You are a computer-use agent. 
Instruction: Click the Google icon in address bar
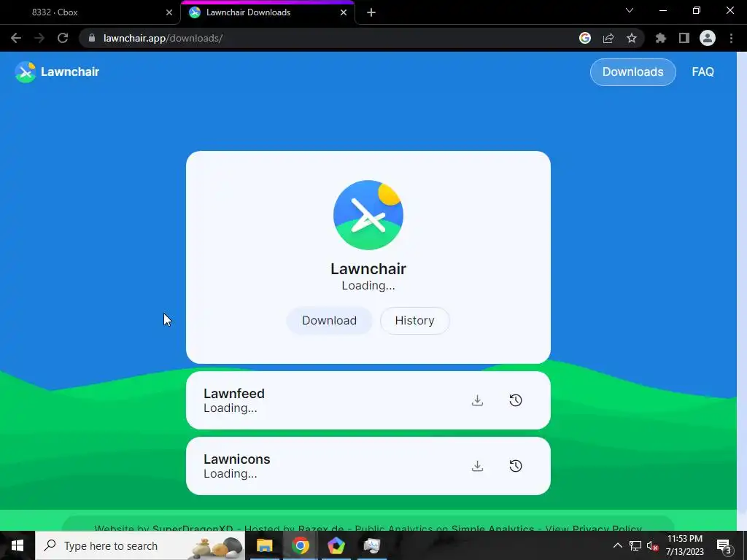[x=585, y=38]
